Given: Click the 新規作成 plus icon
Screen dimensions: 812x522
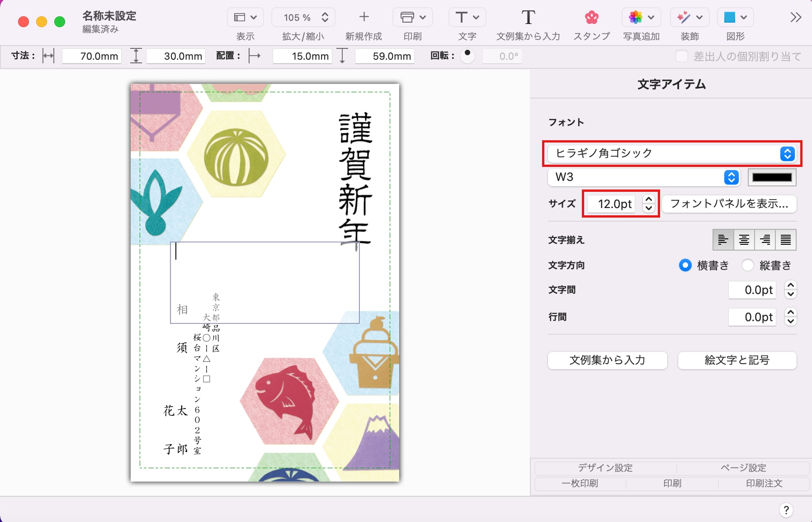Looking at the screenshot, I should [364, 17].
